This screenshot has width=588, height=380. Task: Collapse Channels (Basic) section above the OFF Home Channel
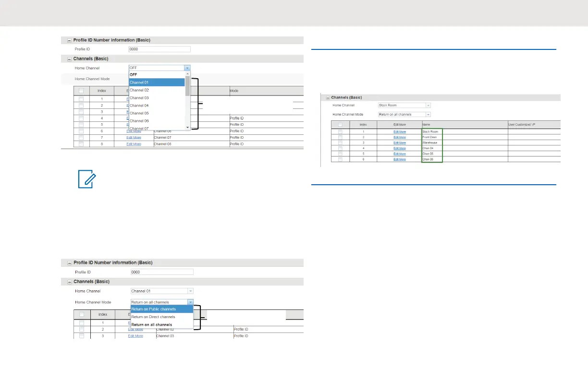click(x=69, y=59)
